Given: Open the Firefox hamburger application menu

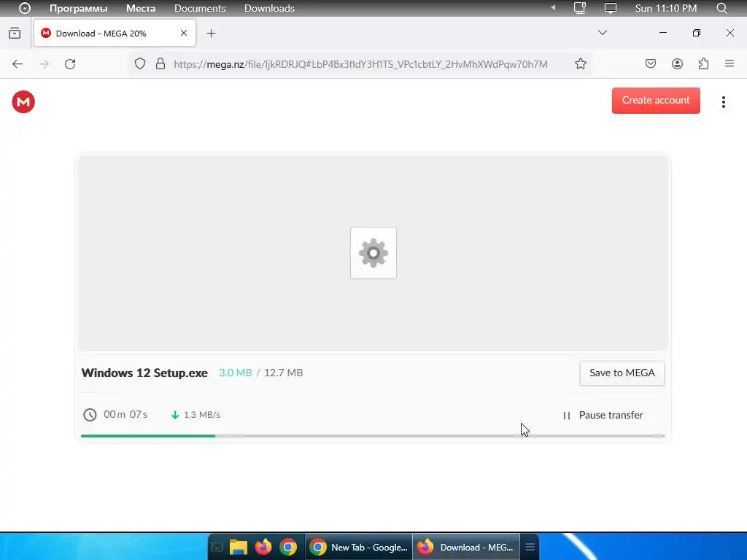Looking at the screenshot, I should tap(729, 63).
